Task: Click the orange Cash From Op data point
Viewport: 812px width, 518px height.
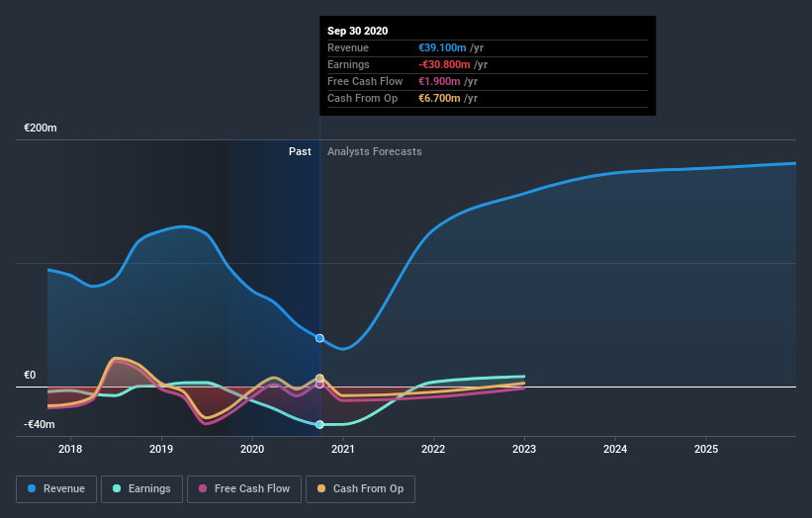Action: tap(319, 379)
